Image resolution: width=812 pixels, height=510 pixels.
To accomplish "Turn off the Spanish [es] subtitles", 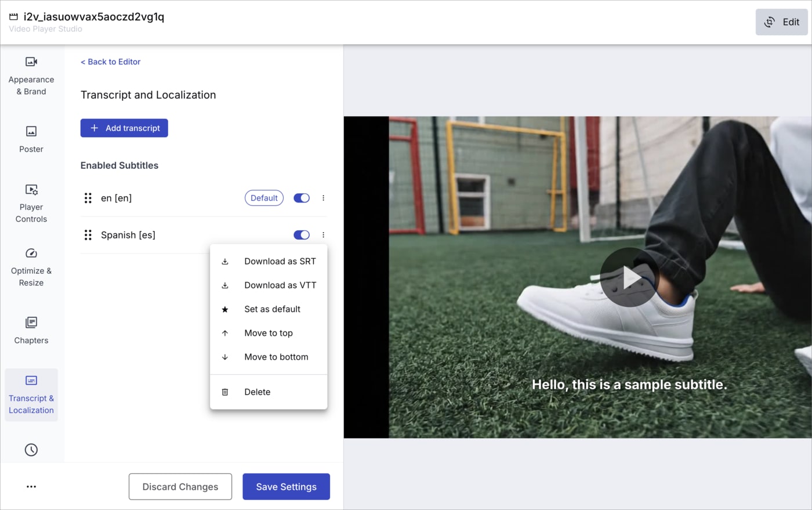I will coord(301,235).
